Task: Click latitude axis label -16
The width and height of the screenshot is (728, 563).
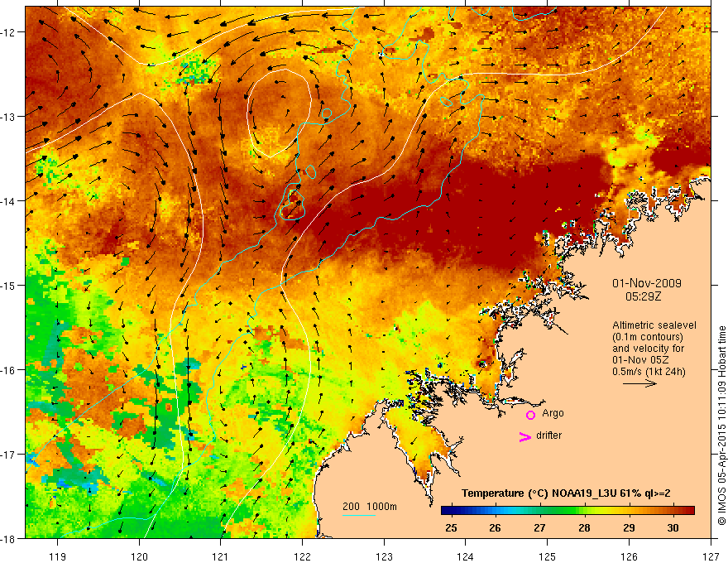Action: [8, 370]
